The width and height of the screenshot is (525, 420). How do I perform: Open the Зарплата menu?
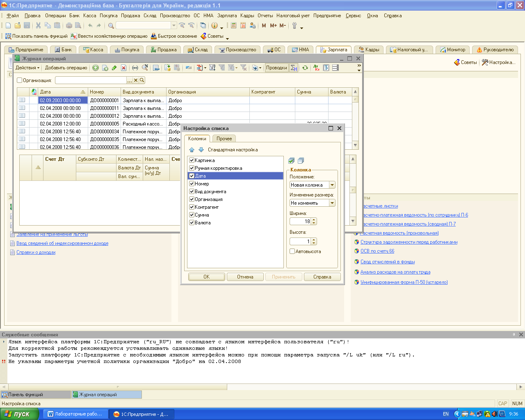(227, 16)
